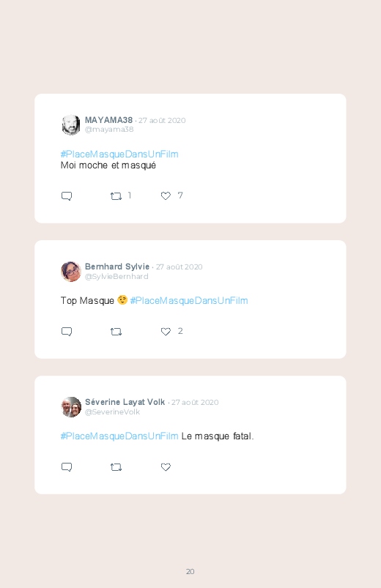Open hashtag #PlaceMasqueDansUnFilm in MAYAMA38's tweet

[119, 154]
